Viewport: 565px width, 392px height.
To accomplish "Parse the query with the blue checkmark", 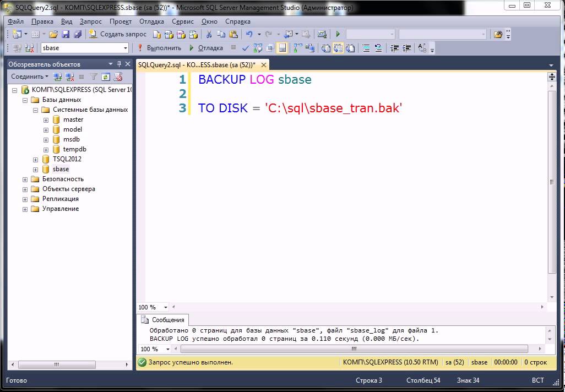I will pyautogui.click(x=246, y=48).
